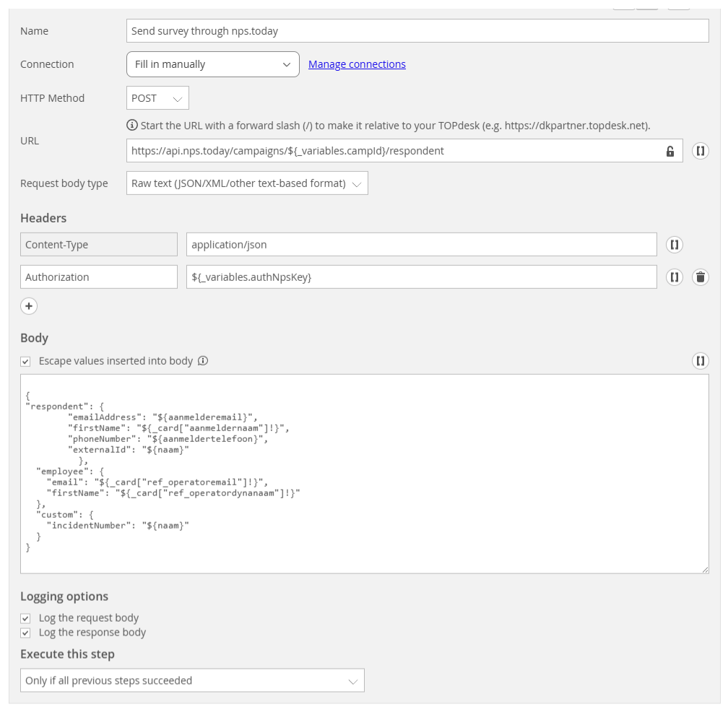Click the Name field containing the survey title
Image resolution: width=728 pixels, height=712 pixels.
tap(417, 30)
